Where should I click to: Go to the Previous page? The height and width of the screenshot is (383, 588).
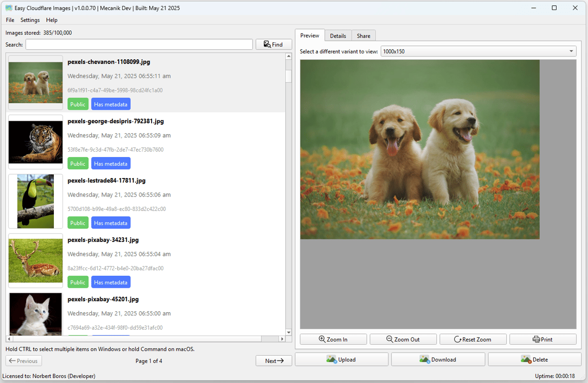(x=23, y=361)
